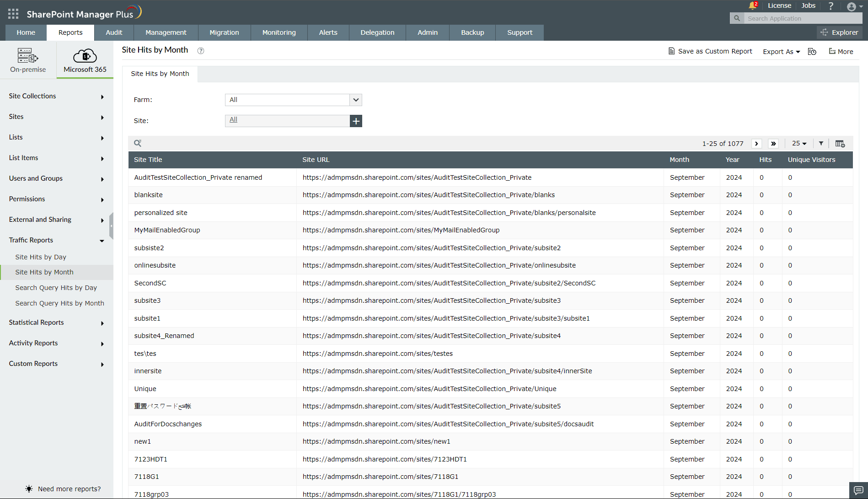Expand the List Items menu

click(57, 158)
